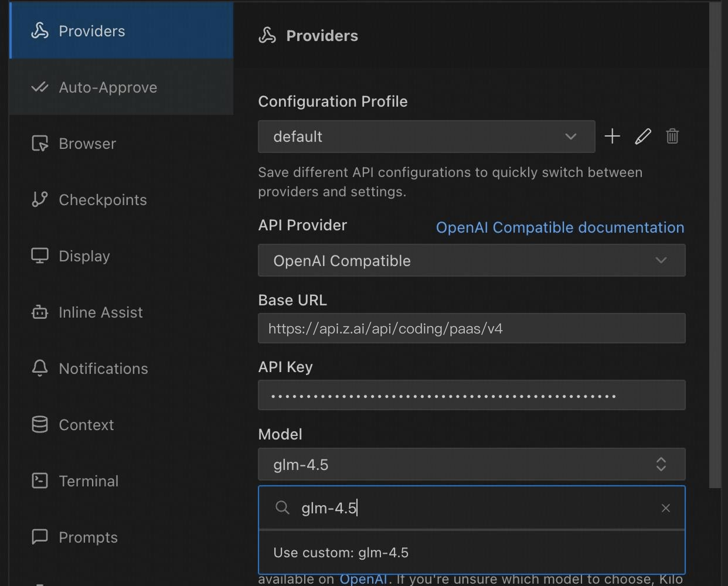Toggle the Model selector showing glm-4.5
The image size is (728, 586).
472,464
